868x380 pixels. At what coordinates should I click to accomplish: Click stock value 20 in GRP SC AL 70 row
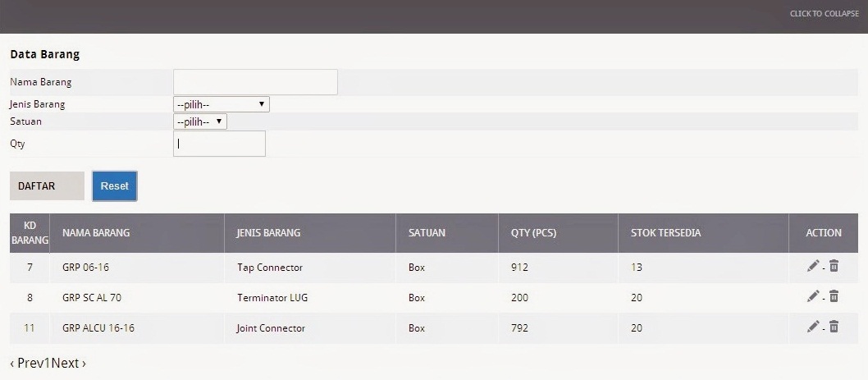637,298
